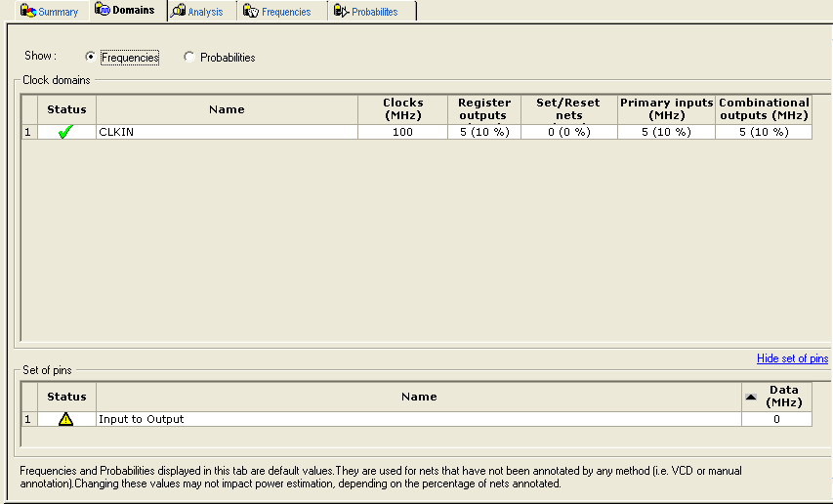Click Register outputs cell for CLKIN

[x=484, y=132]
